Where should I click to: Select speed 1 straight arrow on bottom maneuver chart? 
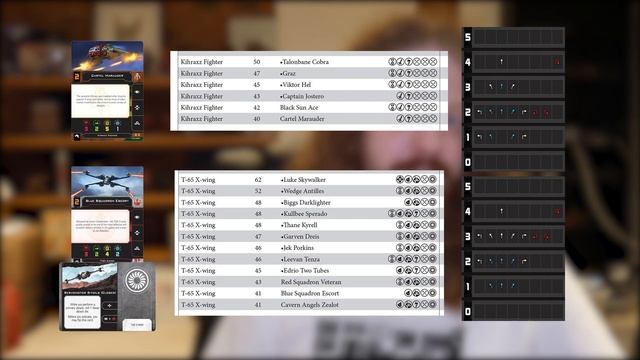pos(502,286)
